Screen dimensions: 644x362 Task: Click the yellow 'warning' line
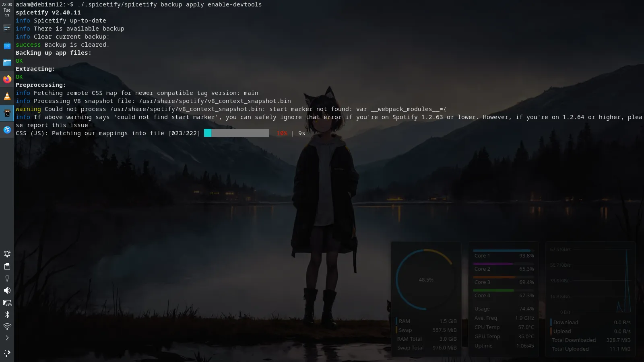click(x=231, y=109)
